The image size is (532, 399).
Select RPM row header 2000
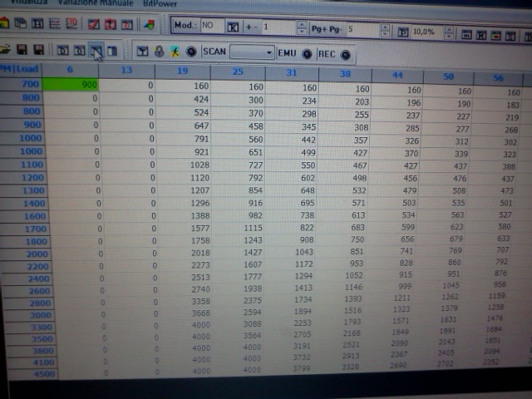[27, 254]
